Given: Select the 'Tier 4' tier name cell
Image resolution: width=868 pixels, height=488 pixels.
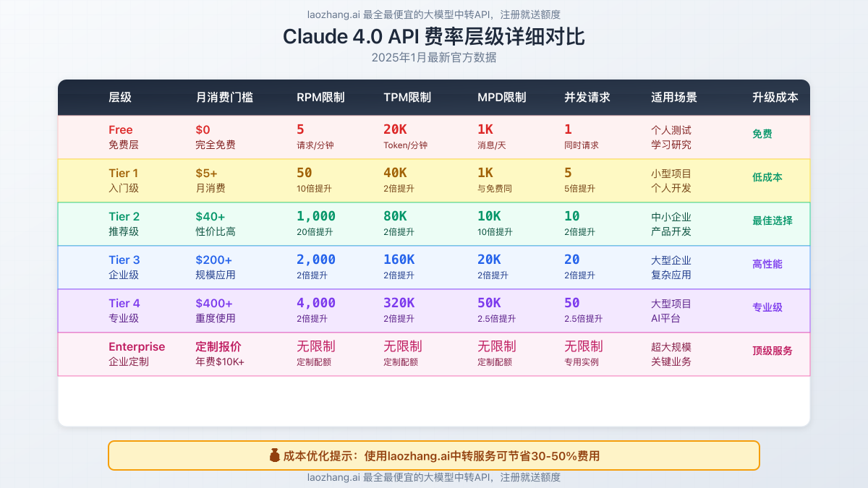Looking at the screenshot, I should [x=124, y=303].
